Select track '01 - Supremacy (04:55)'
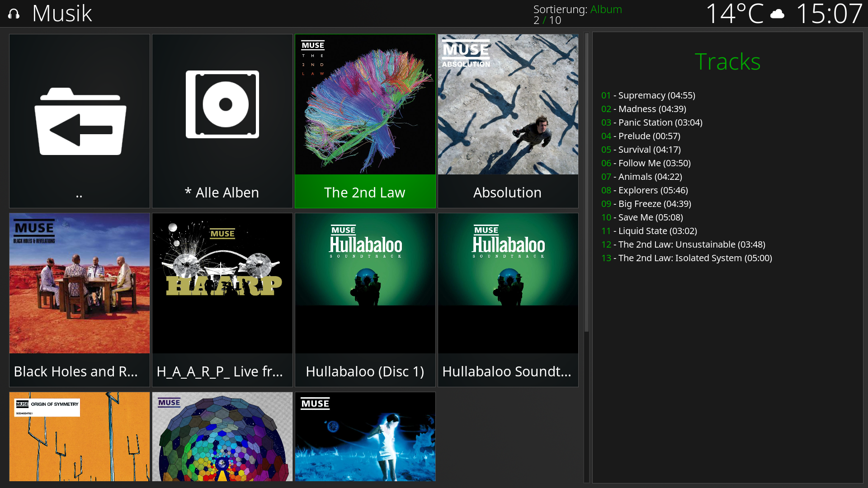Image resolution: width=868 pixels, height=488 pixels. [648, 95]
